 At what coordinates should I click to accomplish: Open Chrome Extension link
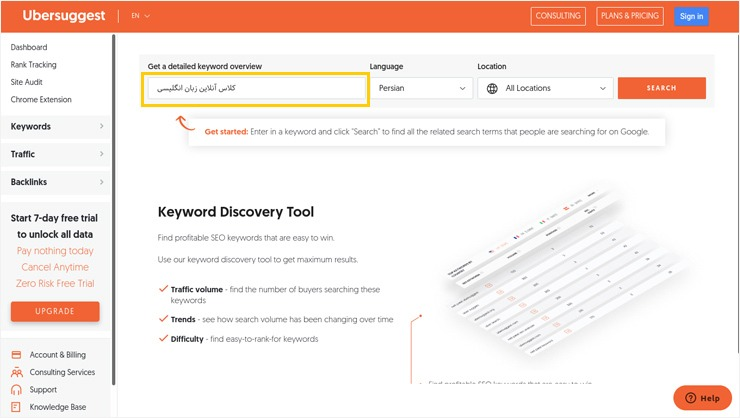(x=41, y=100)
